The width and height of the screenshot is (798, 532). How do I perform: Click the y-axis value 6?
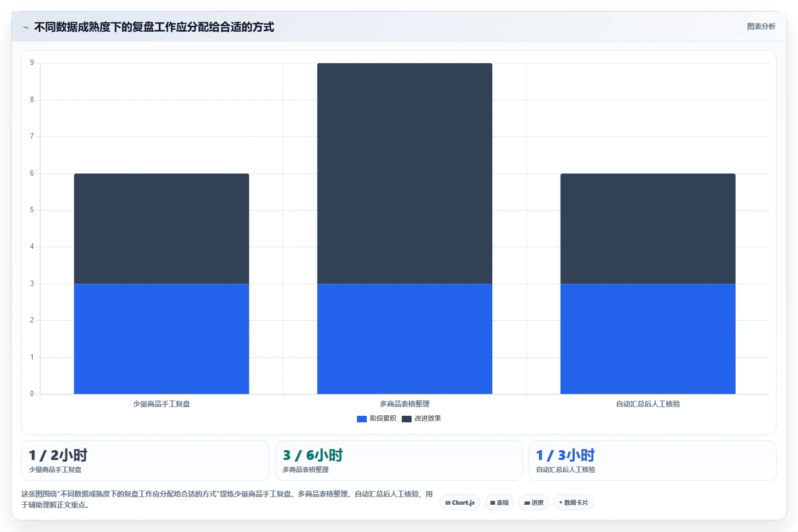point(32,174)
